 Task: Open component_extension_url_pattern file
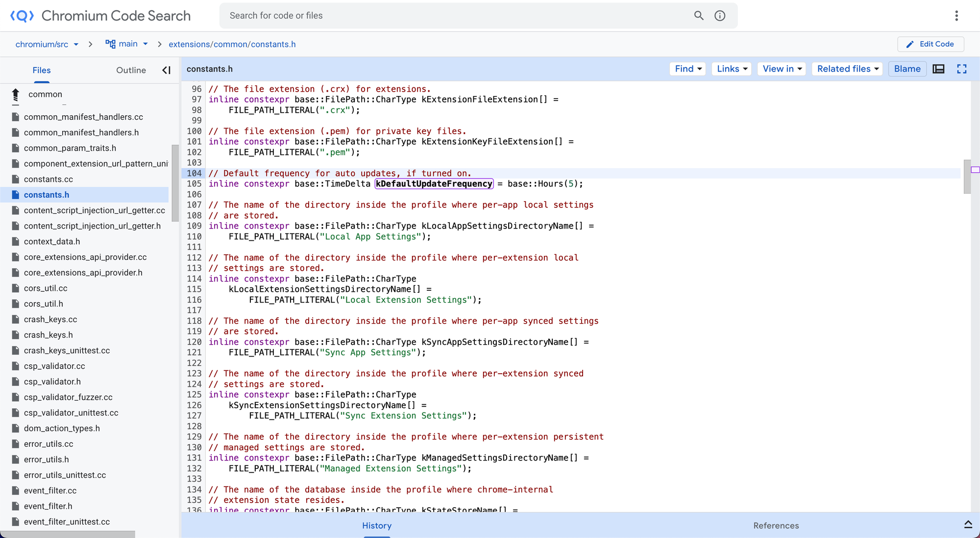96,164
